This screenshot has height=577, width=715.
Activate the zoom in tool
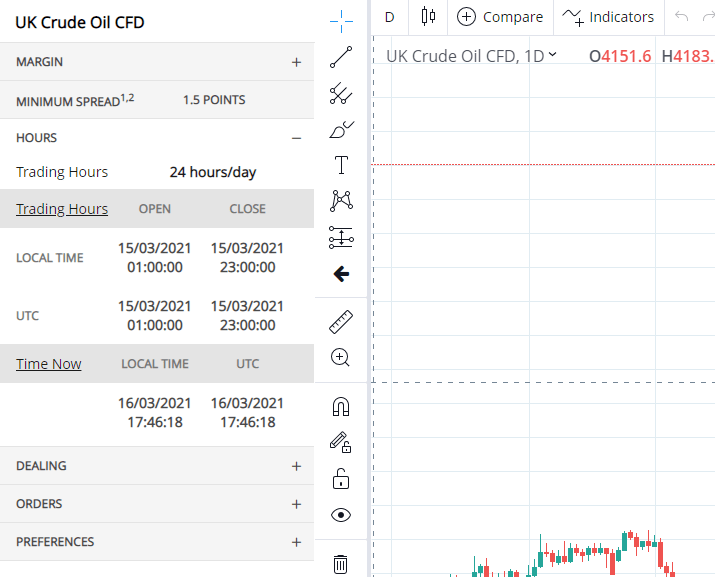tap(340, 358)
